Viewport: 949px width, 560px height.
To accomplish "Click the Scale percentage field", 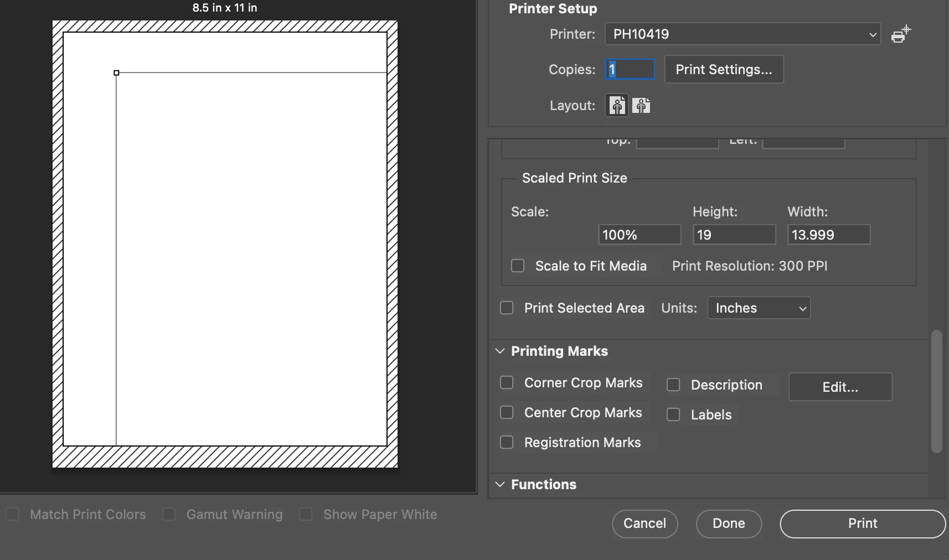I will 639,235.
